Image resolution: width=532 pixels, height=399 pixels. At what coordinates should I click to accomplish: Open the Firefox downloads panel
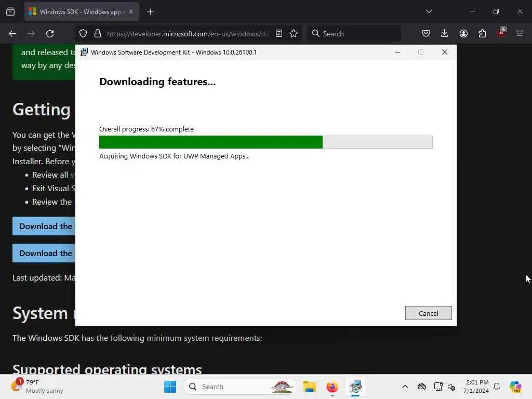445,34
